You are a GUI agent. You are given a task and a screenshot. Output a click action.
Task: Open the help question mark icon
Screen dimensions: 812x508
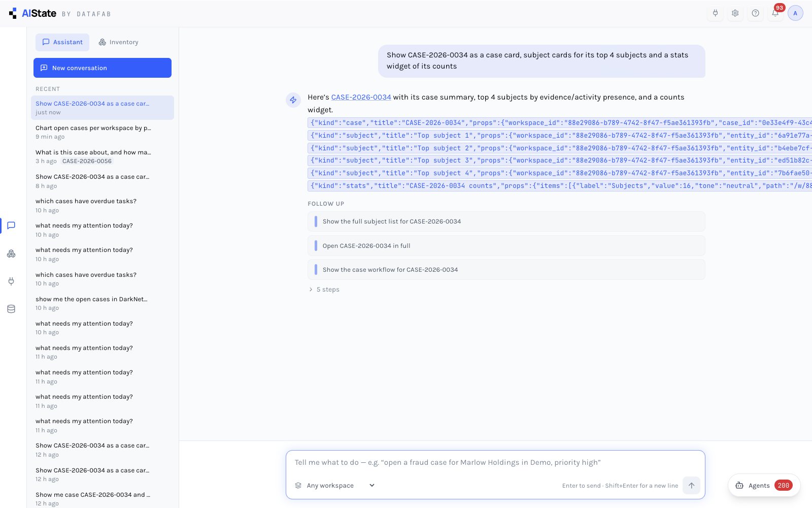tap(756, 13)
